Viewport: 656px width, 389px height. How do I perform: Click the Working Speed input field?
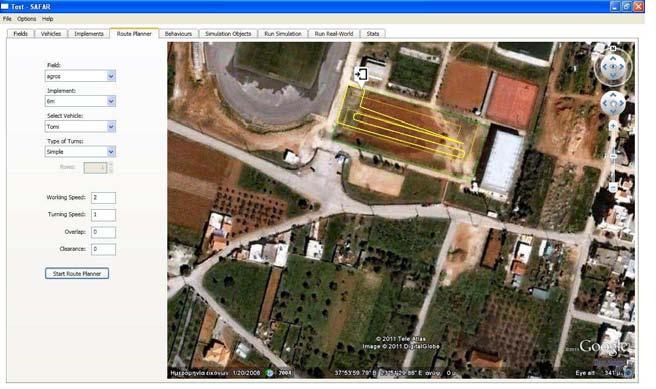coord(103,198)
